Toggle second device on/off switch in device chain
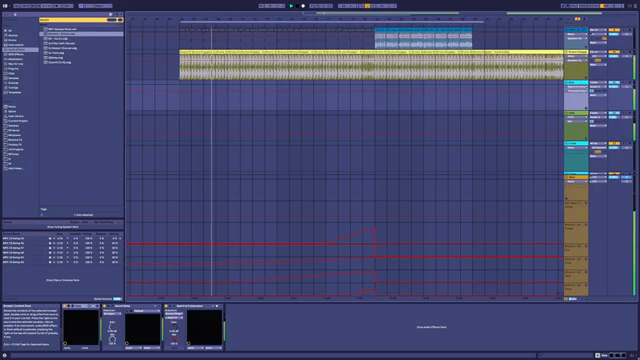640x360 pixels. pos(105,306)
